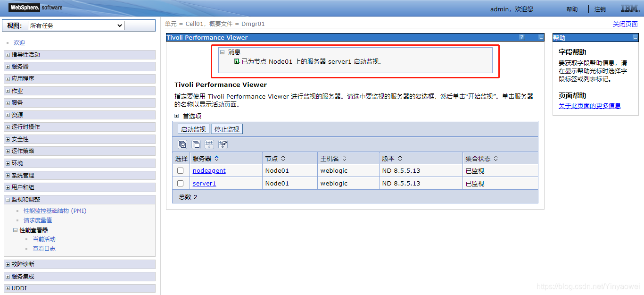644x295 pixels.
Task: Click the 启动监视 button
Action: [x=194, y=129]
